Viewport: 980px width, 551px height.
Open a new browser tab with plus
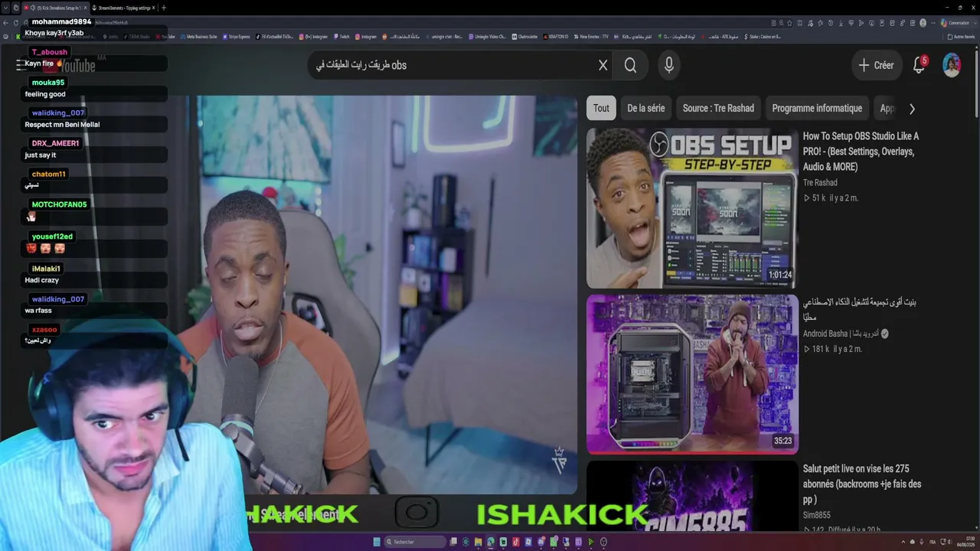[x=163, y=8]
